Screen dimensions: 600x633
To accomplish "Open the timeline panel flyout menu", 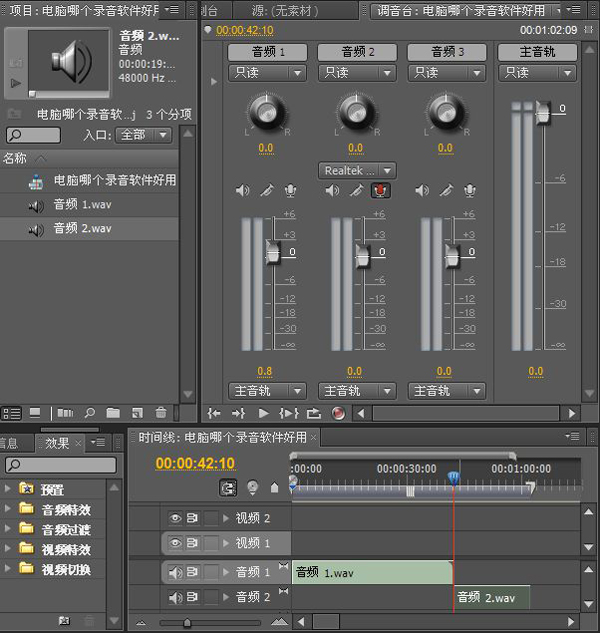I will 573,436.
